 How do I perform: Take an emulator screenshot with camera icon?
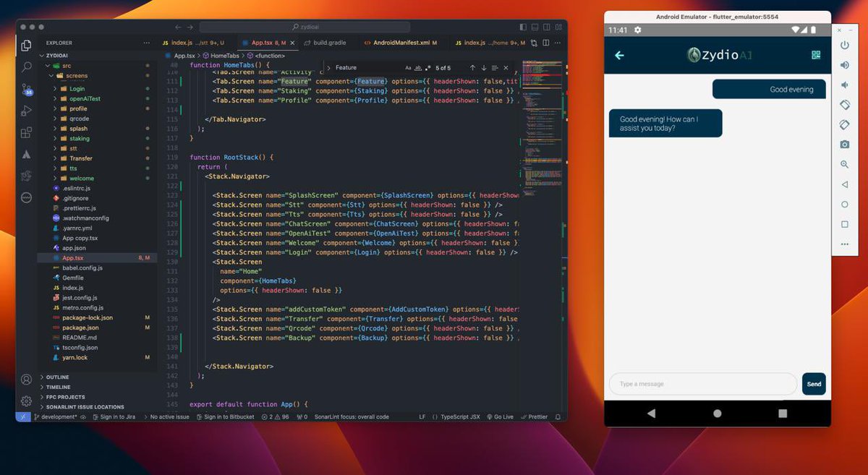(x=844, y=145)
